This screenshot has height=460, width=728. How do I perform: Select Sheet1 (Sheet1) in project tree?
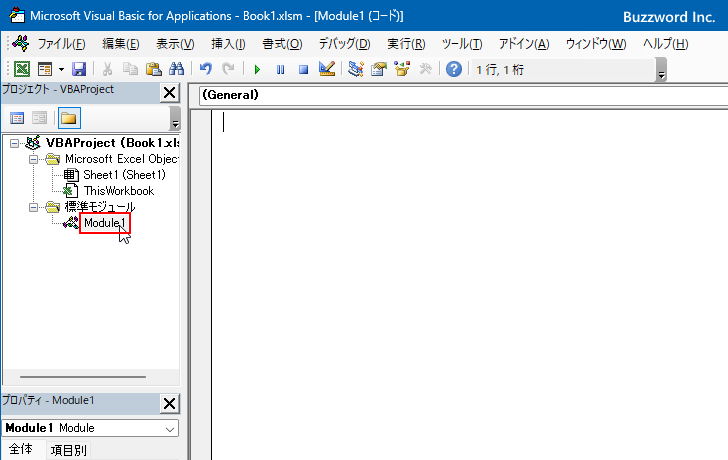(x=124, y=175)
